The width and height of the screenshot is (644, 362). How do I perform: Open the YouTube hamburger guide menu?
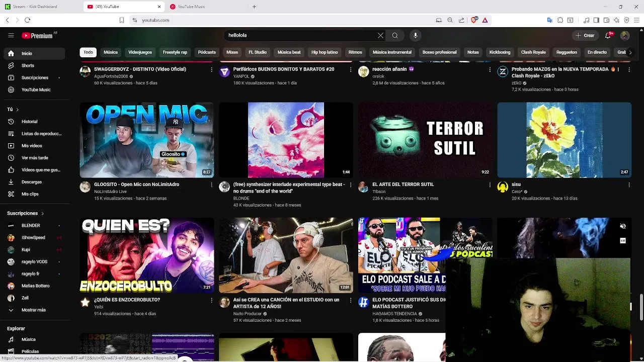point(11,35)
